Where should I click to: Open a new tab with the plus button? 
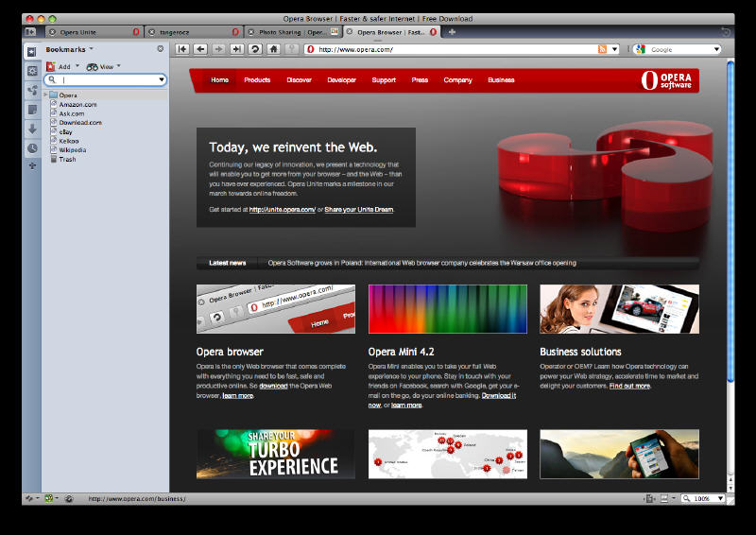point(452,32)
